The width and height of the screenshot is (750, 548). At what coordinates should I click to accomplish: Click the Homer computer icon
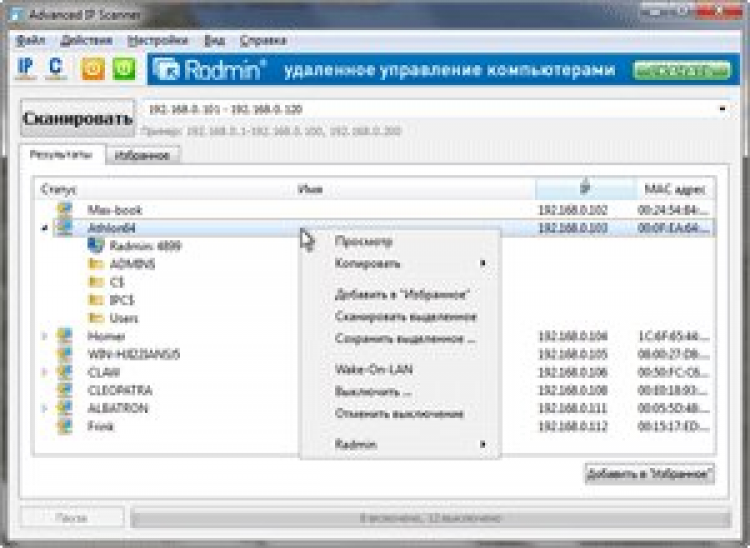coord(65,336)
